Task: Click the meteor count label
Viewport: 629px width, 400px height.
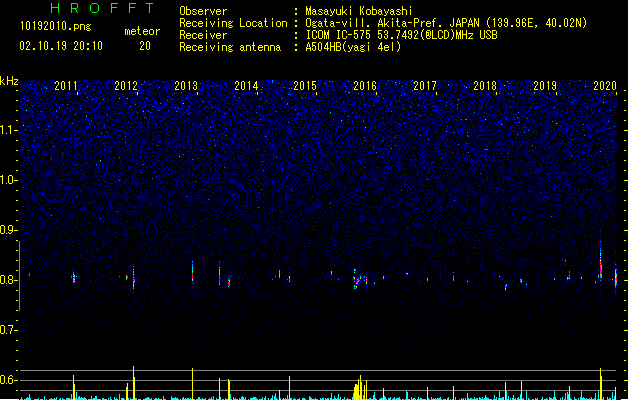Action: tap(142, 31)
